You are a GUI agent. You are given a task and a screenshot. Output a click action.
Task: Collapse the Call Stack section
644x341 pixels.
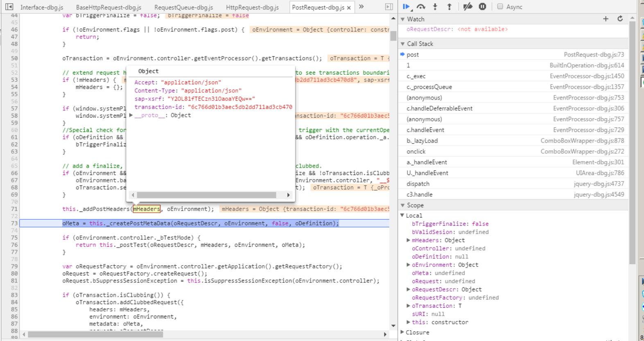pyautogui.click(x=403, y=44)
